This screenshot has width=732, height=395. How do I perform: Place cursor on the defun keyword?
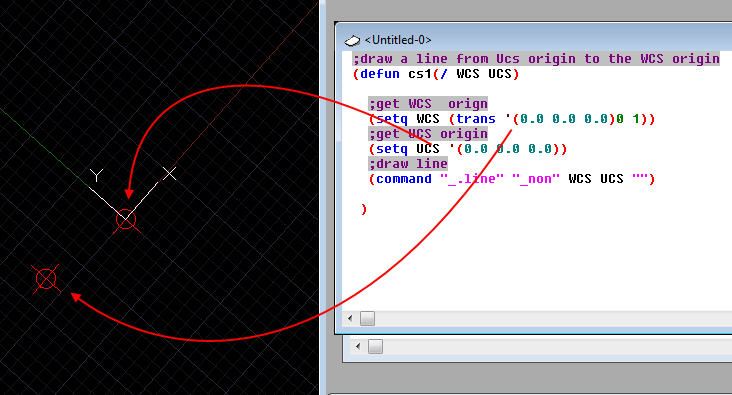click(x=380, y=74)
